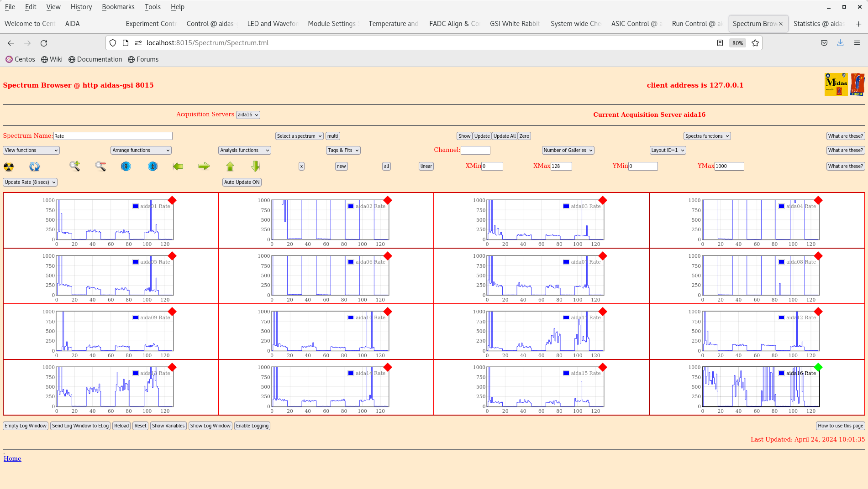The image size is (868, 489).
Task: Open the Bookmarks menu
Action: (118, 6)
